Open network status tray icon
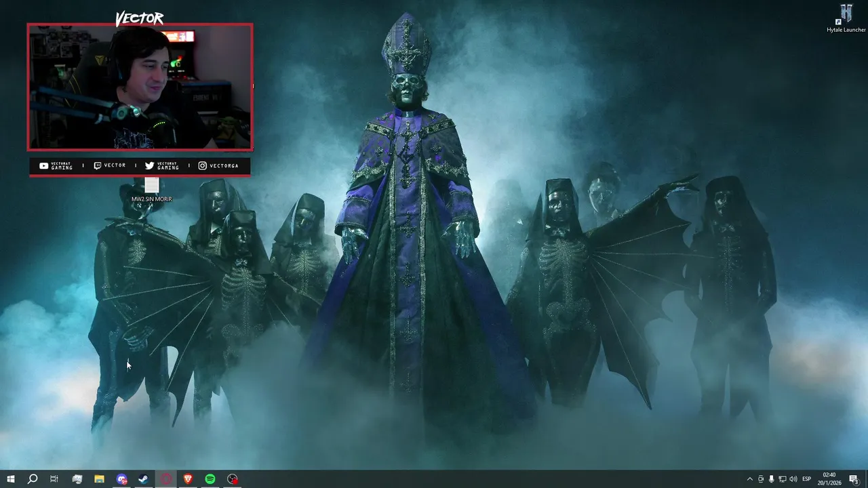 (x=783, y=479)
